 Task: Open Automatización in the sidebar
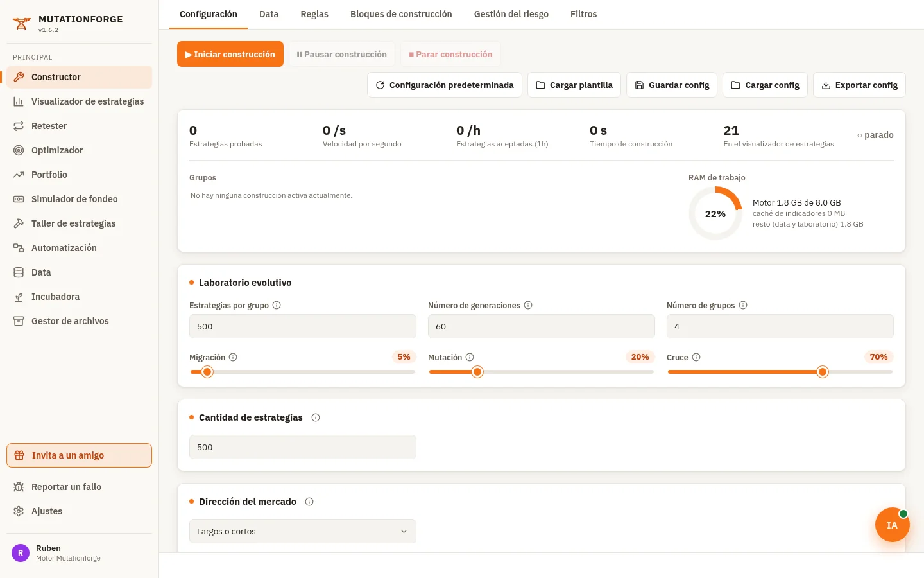click(x=79, y=248)
